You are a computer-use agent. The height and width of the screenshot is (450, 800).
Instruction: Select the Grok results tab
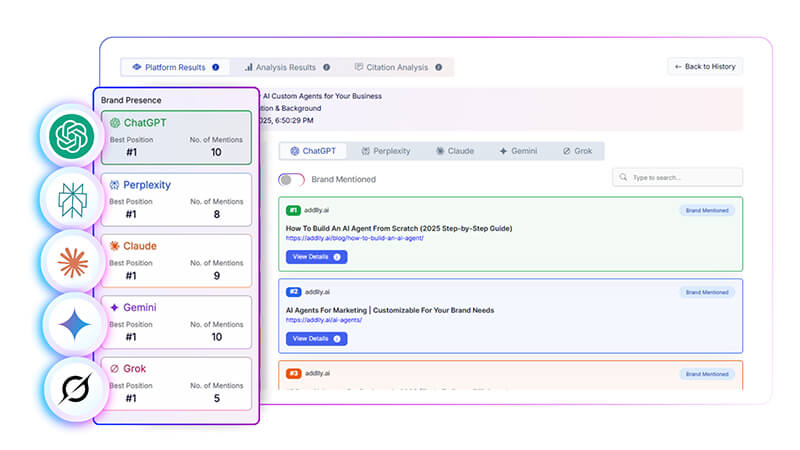[578, 151]
